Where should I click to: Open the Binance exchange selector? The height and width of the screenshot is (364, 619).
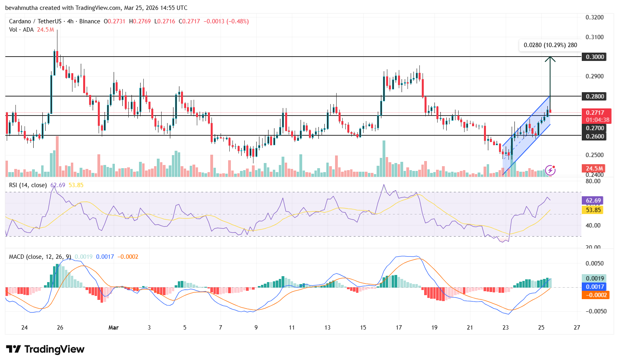point(90,21)
